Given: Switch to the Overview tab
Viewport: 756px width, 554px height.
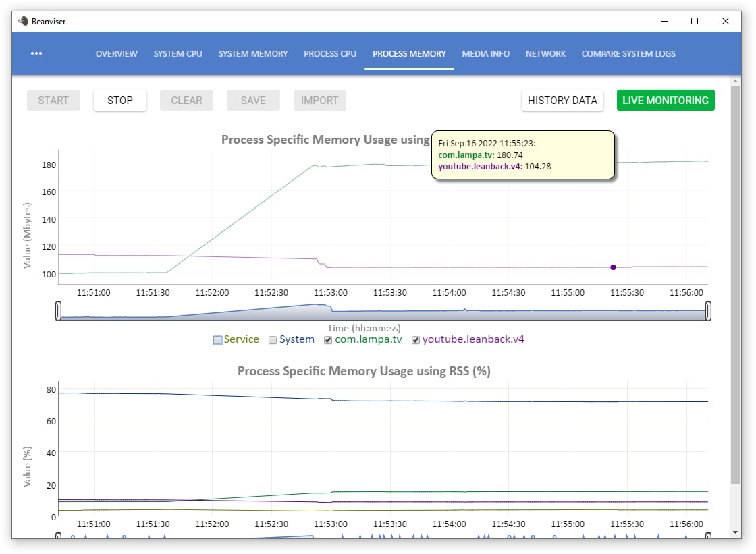Looking at the screenshot, I should 116,54.
